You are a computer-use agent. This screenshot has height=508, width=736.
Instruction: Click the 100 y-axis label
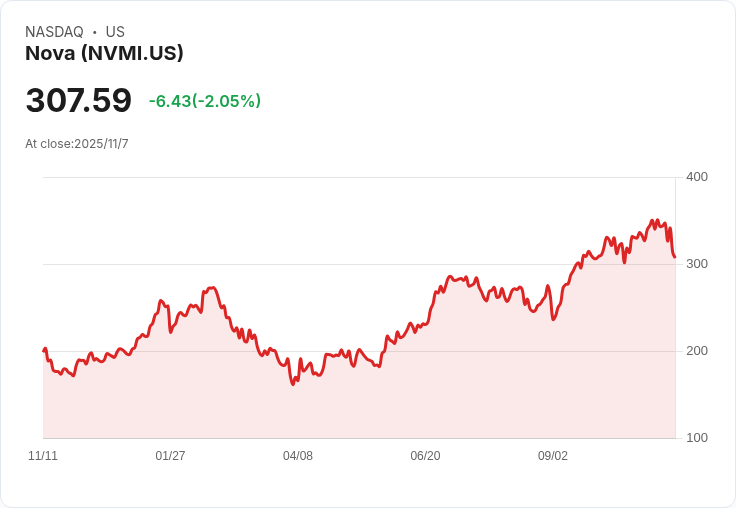pyautogui.click(x=697, y=438)
